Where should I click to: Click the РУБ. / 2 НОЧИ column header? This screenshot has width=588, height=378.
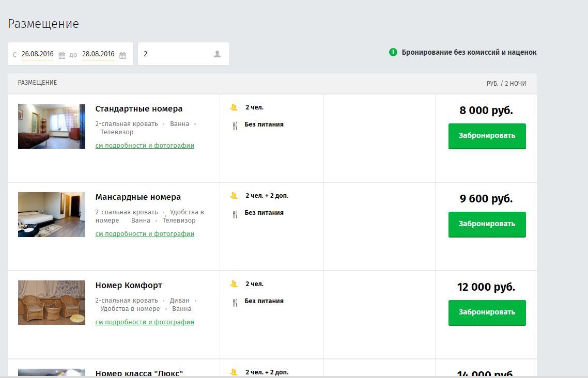click(506, 84)
